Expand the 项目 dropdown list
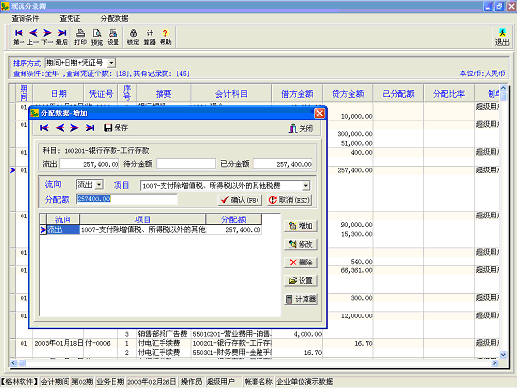This screenshot has width=517, height=388. (x=306, y=186)
